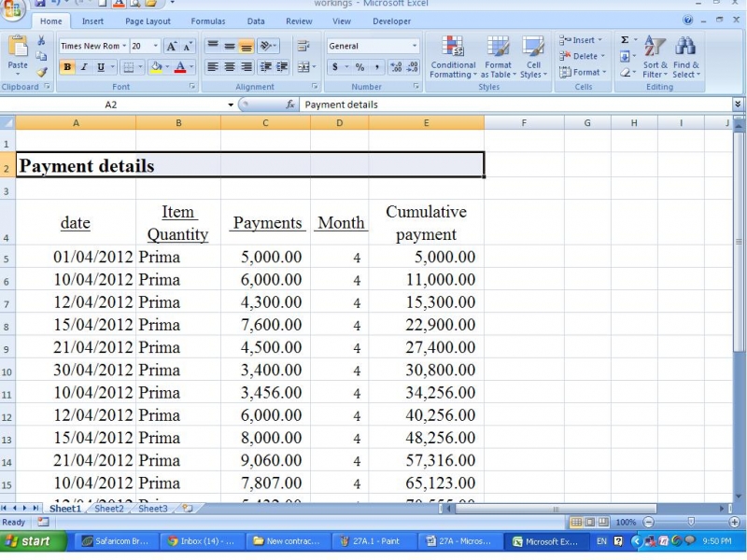Toggle italic formatting
This screenshot has height=560, width=747.
(x=83, y=66)
